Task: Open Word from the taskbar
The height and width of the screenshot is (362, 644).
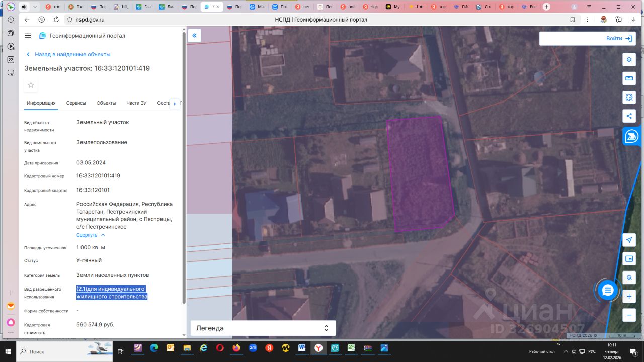Action: click(x=302, y=348)
